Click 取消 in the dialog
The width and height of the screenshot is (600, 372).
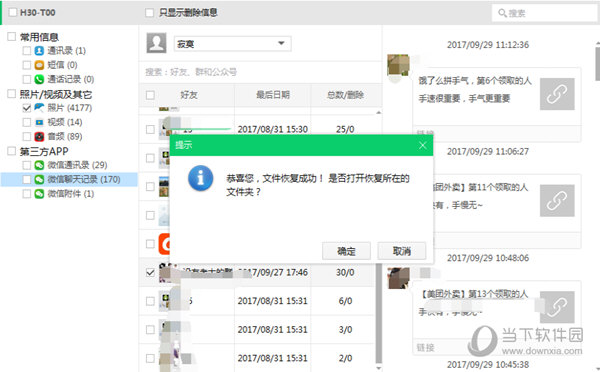click(402, 251)
